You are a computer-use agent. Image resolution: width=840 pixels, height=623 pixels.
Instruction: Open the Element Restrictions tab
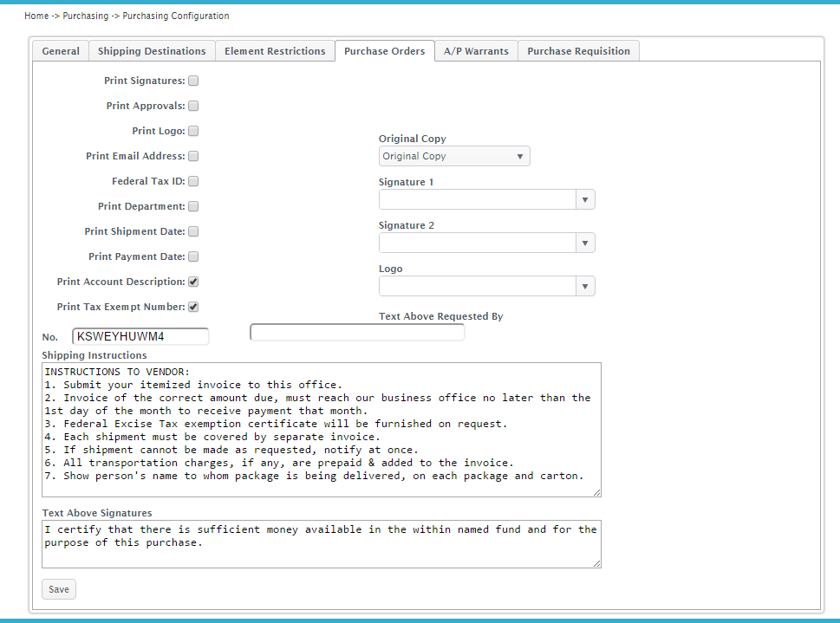click(x=275, y=51)
